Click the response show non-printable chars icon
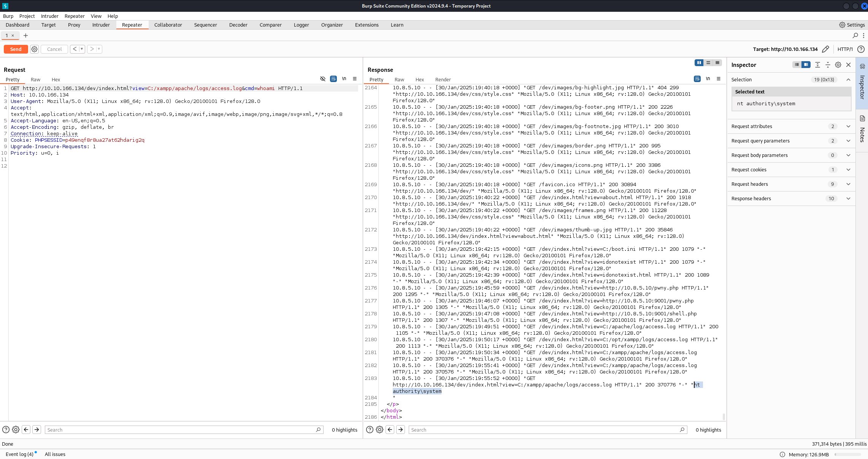This screenshot has height=459, width=868. click(x=708, y=79)
